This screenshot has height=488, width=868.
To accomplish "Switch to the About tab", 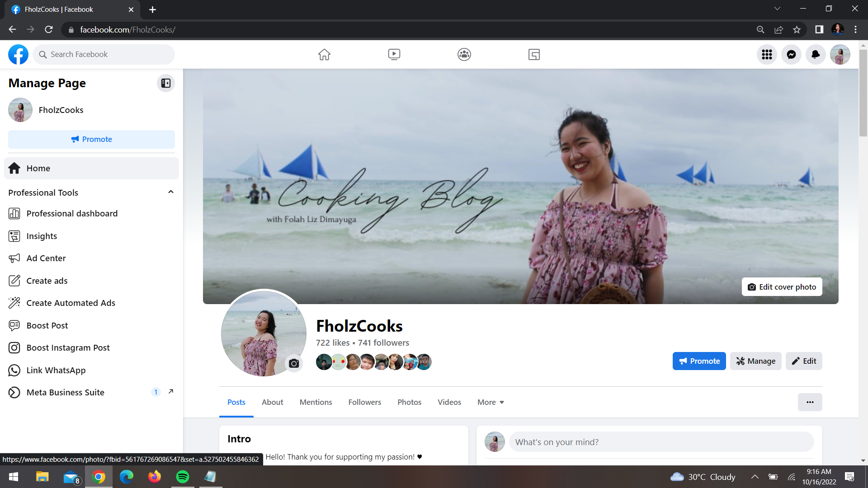I will (272, 402).
